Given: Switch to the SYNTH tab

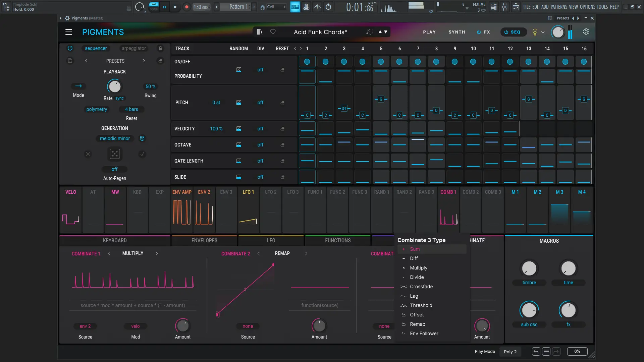Looking at the screenshot, I should (457, 32).
